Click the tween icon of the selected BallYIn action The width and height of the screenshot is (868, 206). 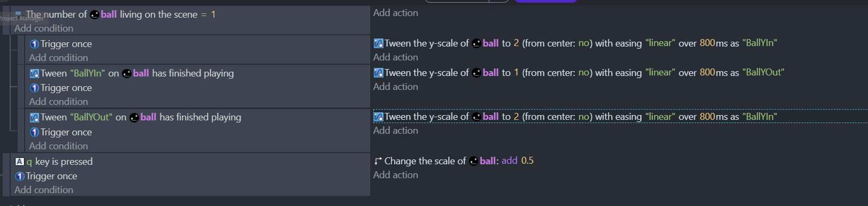(379, 117)
